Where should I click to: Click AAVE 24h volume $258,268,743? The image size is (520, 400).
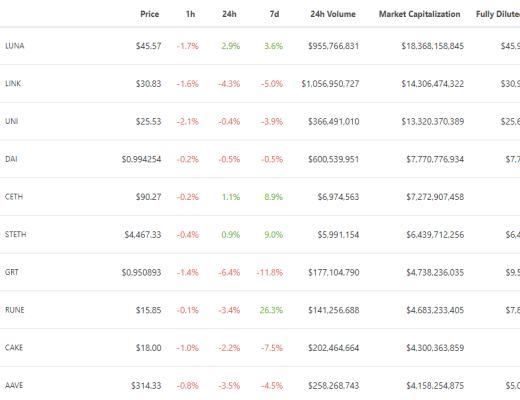[333, 386]
